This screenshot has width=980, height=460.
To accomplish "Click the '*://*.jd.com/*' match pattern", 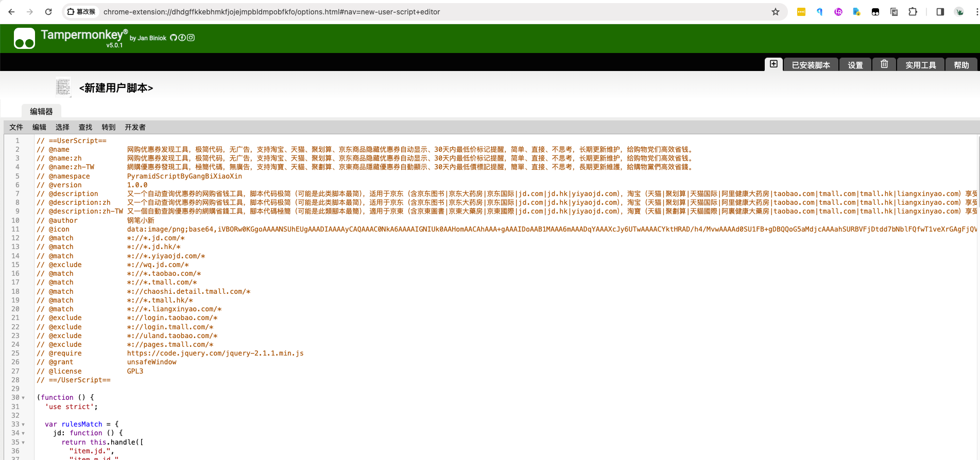I will tap(156, 238).
